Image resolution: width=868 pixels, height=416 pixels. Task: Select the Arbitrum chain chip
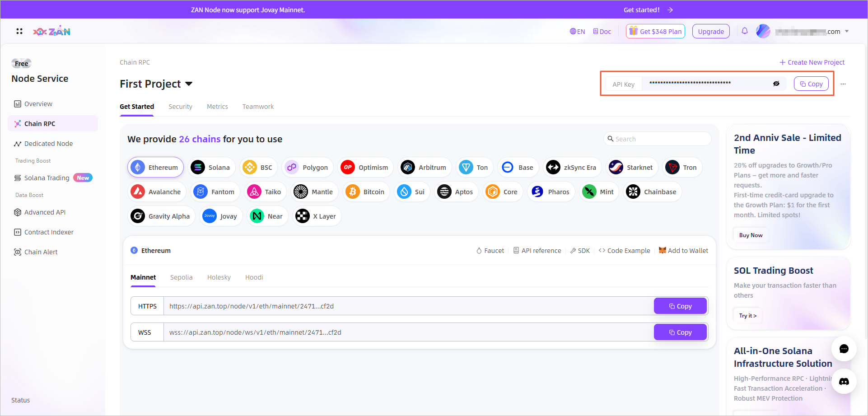click(x=425, y=168)
